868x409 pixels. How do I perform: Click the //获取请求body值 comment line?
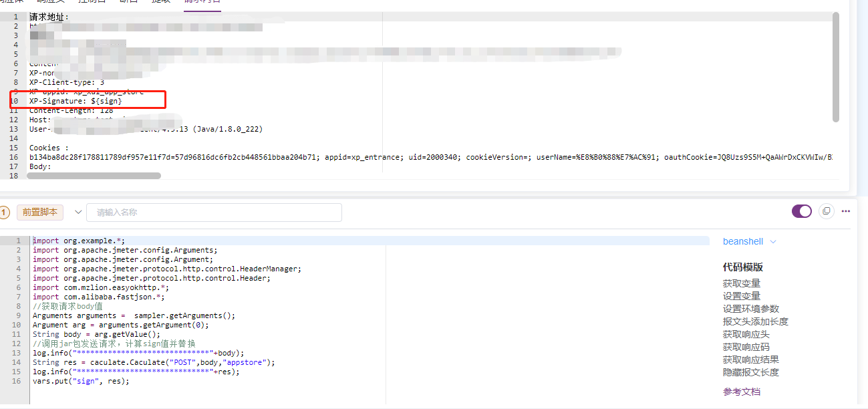coord(68,306)
